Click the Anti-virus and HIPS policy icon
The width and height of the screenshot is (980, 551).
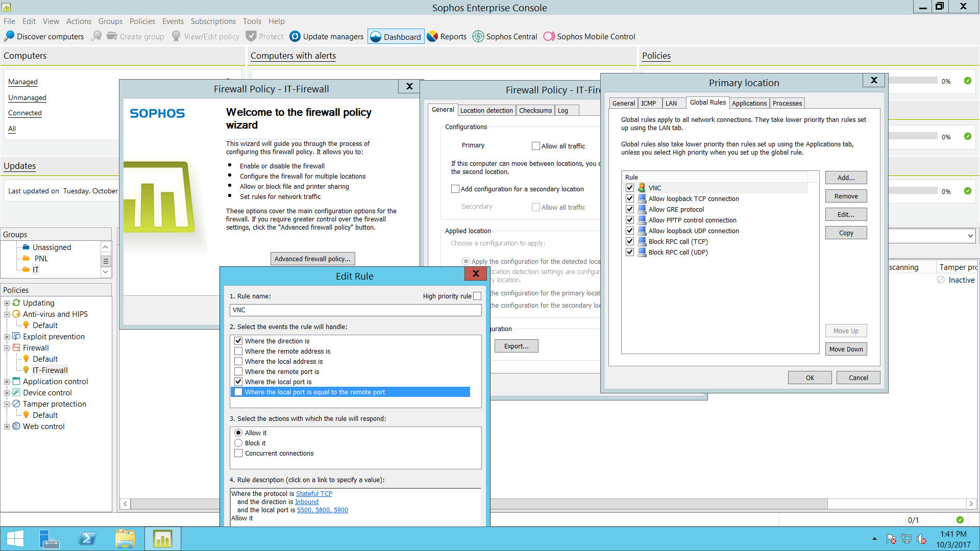[x=16, y=314]
